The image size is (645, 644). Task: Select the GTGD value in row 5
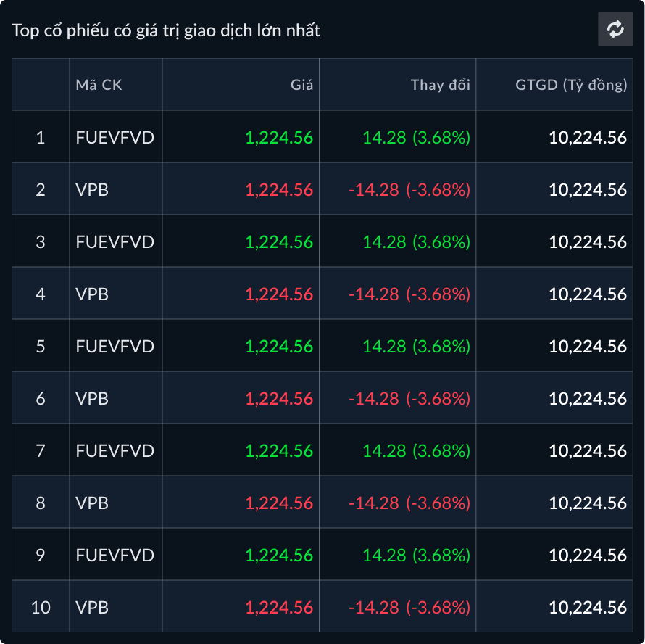587,346
